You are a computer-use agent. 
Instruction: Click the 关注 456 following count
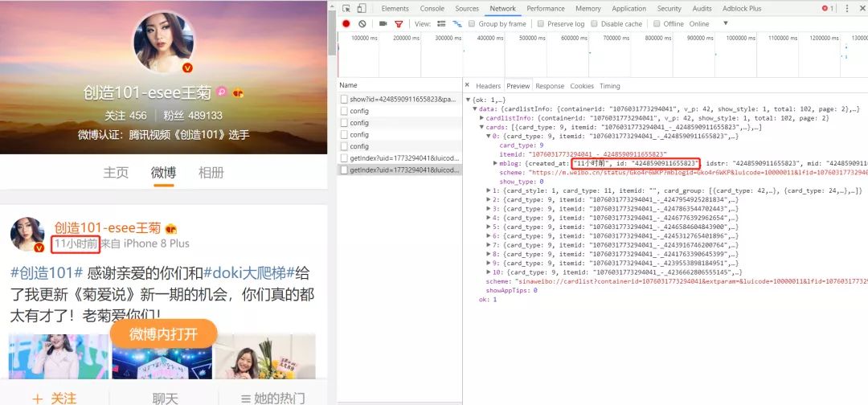pos(126,116)
